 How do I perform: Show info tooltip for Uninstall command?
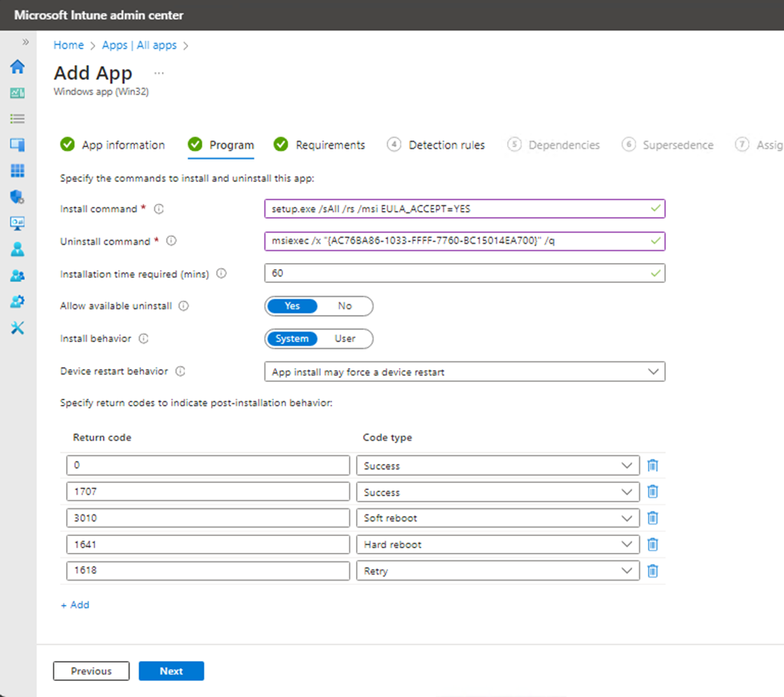tap(171, 241)
